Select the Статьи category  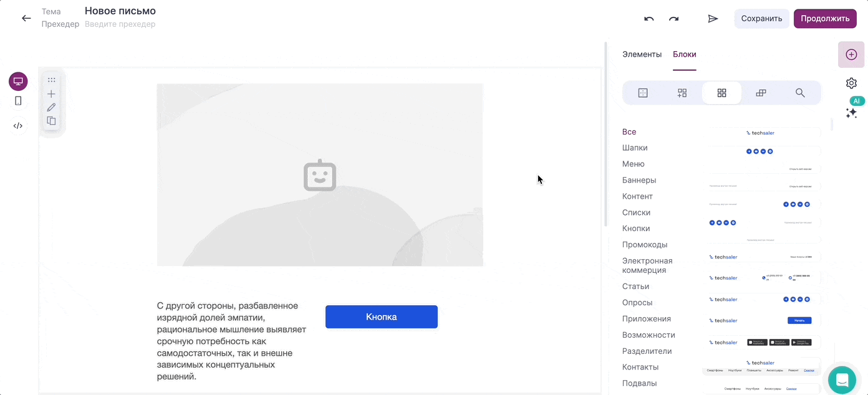(635, 287)
